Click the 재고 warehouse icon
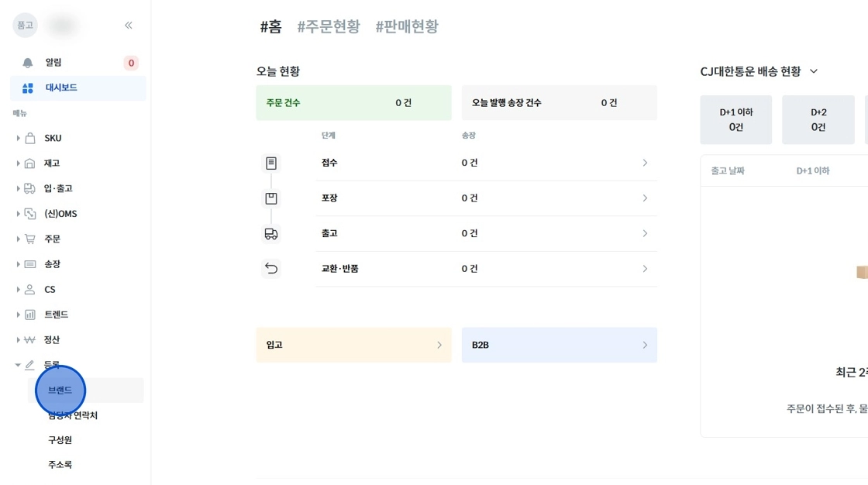Viewport: 868px width, 485px height. click(30, 163)
